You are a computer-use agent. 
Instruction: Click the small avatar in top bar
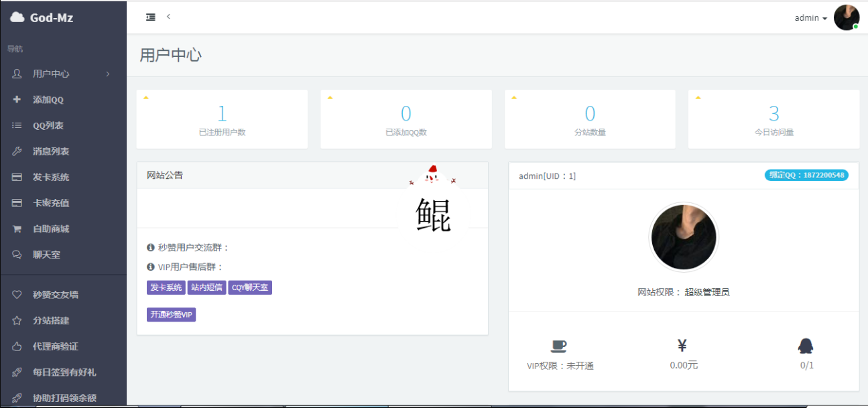[847, 17]
